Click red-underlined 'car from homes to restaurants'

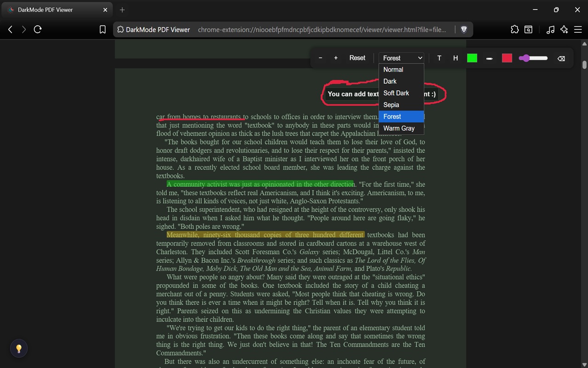point(199,117)
